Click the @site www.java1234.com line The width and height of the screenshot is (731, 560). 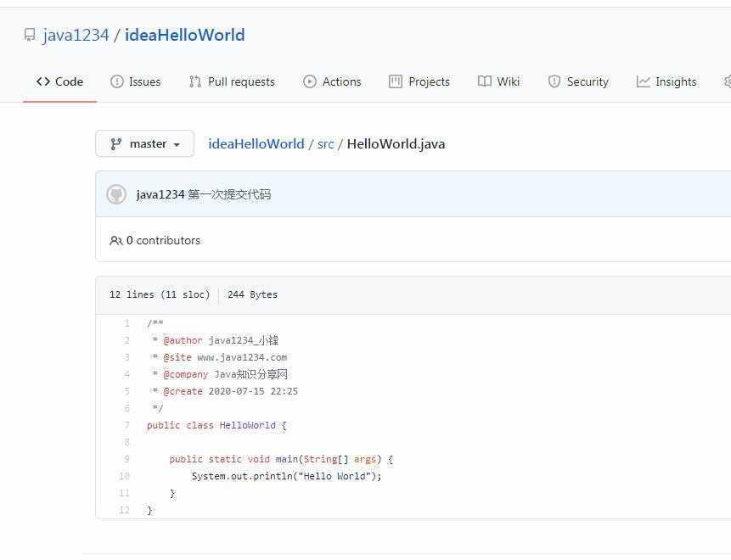220,357
